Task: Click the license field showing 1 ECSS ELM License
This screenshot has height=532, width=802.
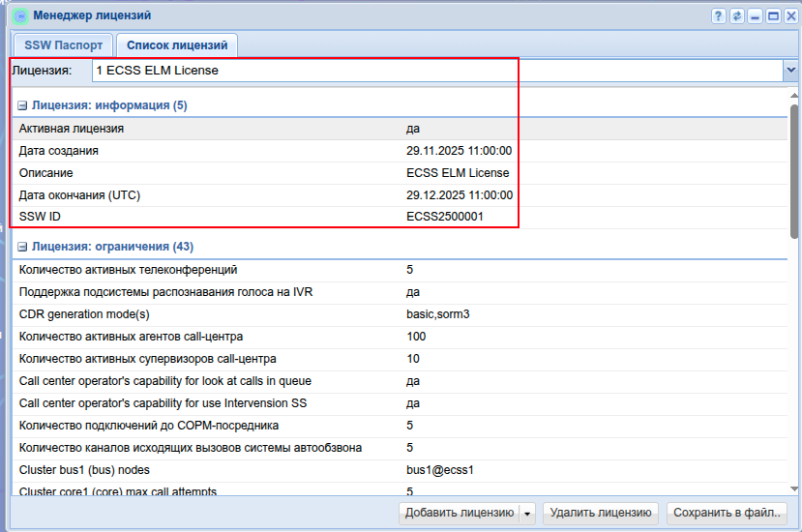Action: point(438,70)
